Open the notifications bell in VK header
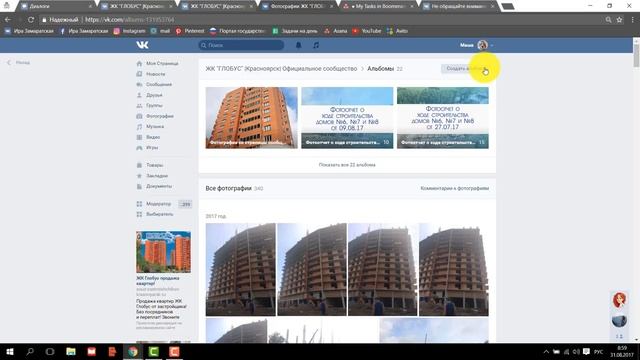The image size is (640, 360). [x=298, y=45]
